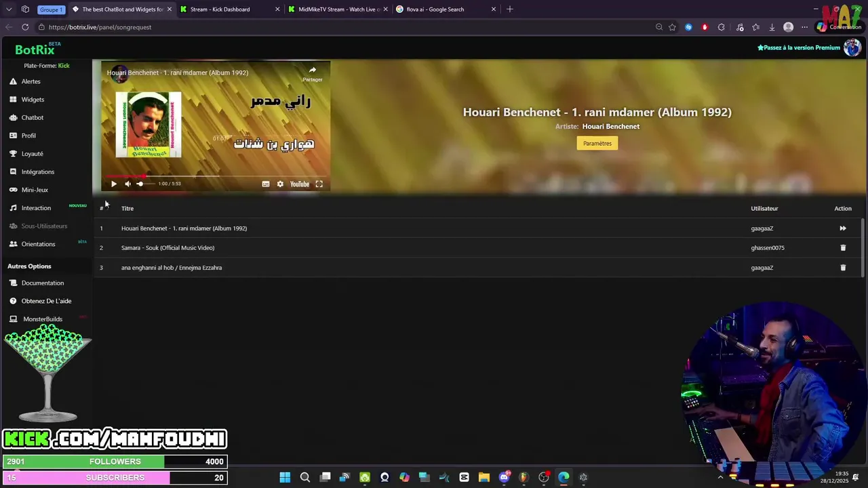This screenshot has width=868, height=488.
Task: Click Passez à la version Premium
Action: (799, 48)
